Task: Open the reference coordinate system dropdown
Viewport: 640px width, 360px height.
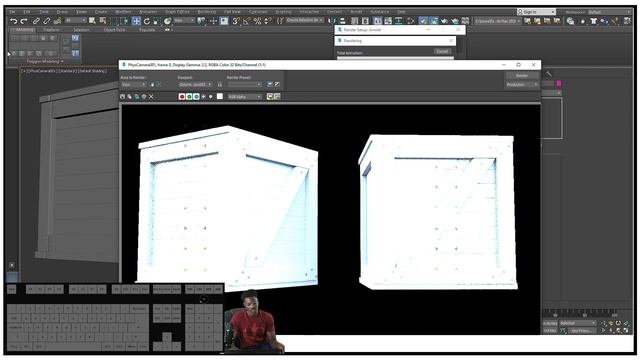Action: click(184, 20)
